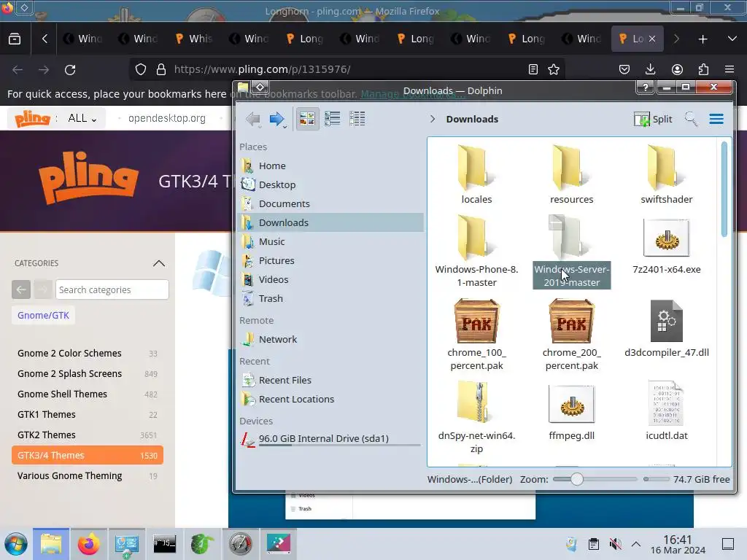Select chrome_200_percent.pak file
Image resolution: width=747 pixels, height=560 pixels.
click(x=571, y=334)
